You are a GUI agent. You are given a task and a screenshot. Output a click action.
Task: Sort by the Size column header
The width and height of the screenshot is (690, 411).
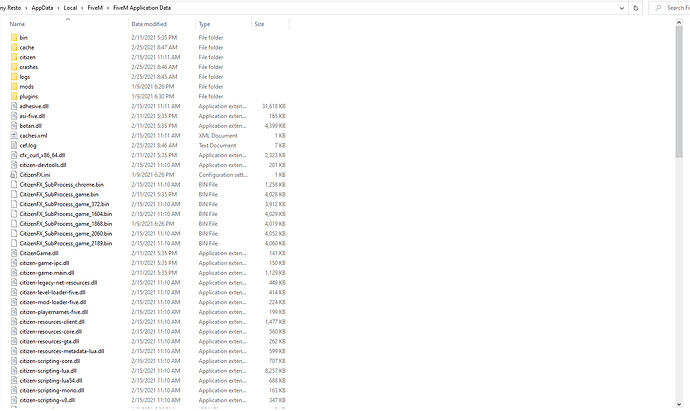click(260, 24)
